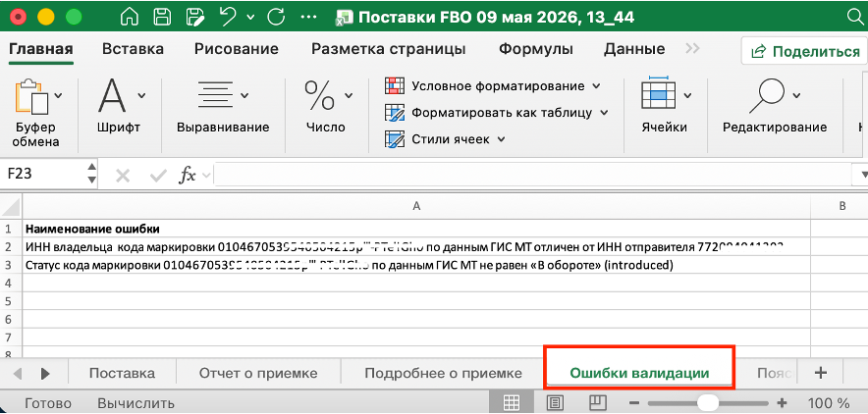The image size is (868, 414).
Task: Switch to the Рисование ribbon tab
Action: pos(237,49)
